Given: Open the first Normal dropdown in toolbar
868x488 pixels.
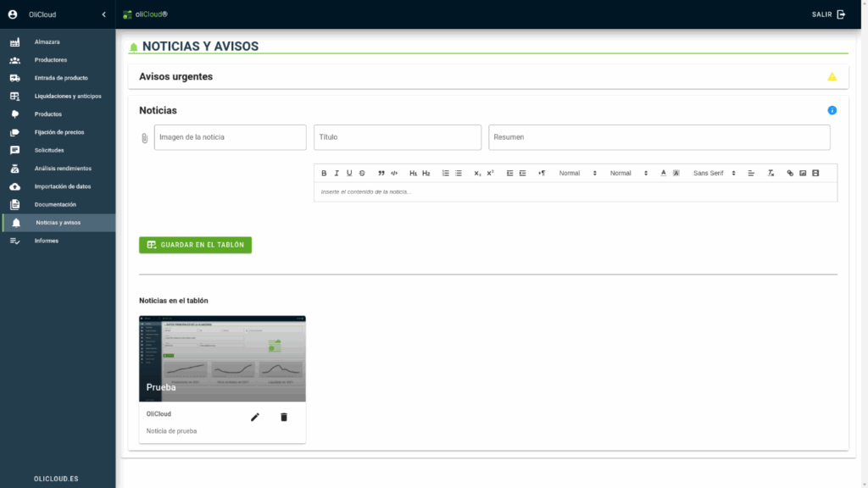Looking at the screenshot, I should point(577,173).
